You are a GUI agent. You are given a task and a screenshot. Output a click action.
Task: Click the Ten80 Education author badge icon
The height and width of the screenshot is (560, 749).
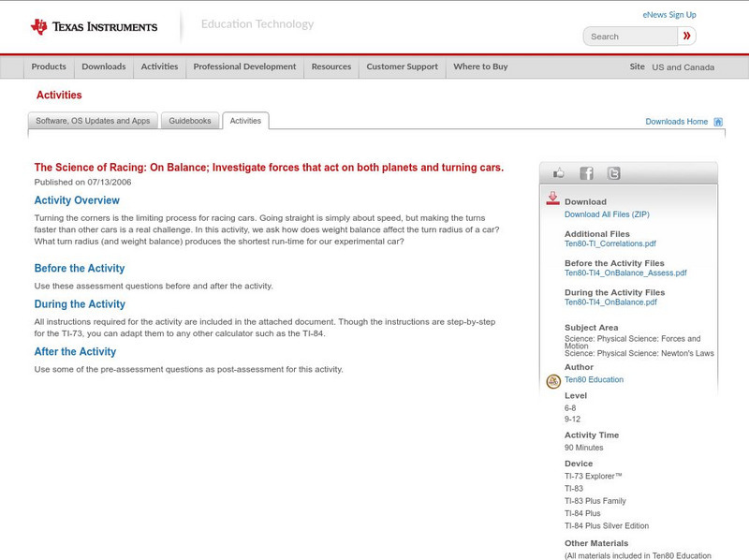pos(553,381)
